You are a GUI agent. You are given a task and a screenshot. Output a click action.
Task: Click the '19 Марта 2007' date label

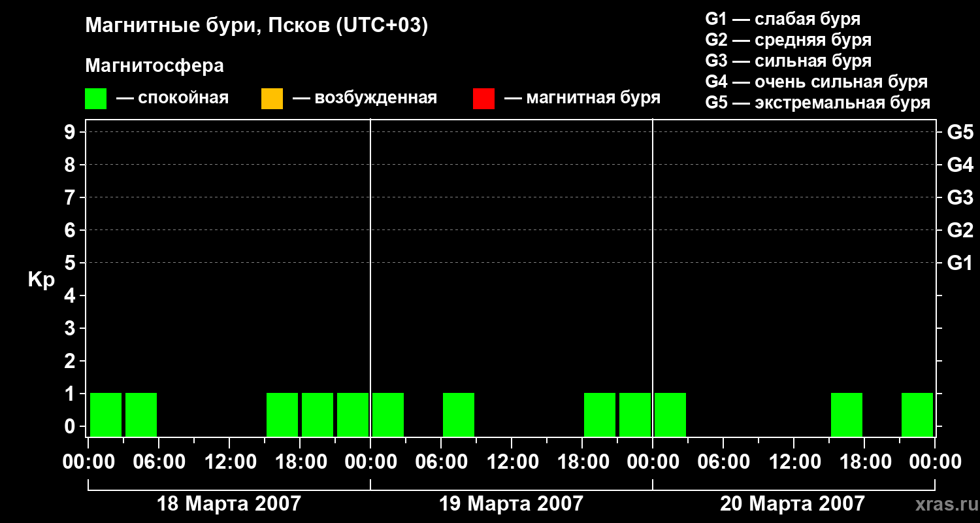(511, 503)
